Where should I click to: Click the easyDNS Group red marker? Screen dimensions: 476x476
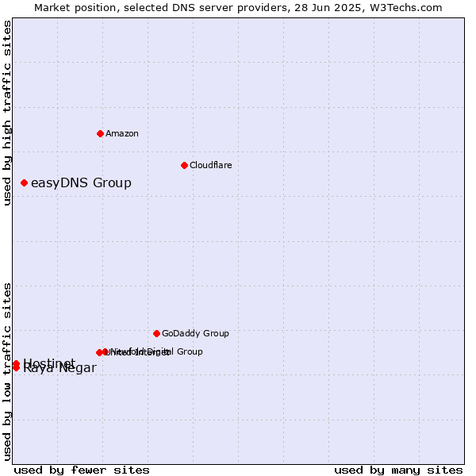point(25,183)
